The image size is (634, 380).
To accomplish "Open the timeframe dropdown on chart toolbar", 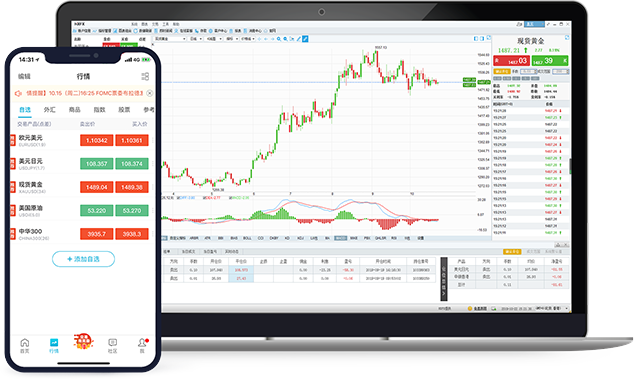I will [196, 39].
